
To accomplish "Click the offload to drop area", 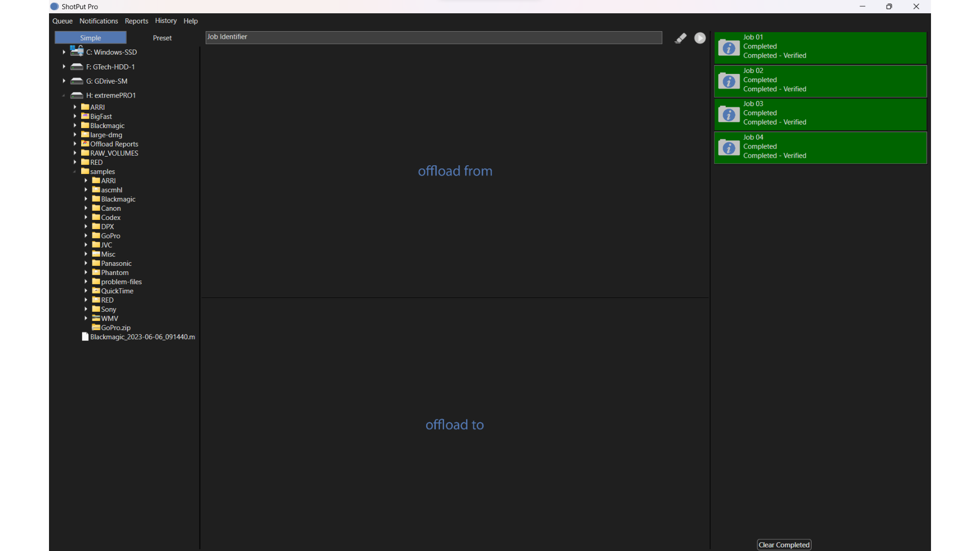I will click(455, 424).
